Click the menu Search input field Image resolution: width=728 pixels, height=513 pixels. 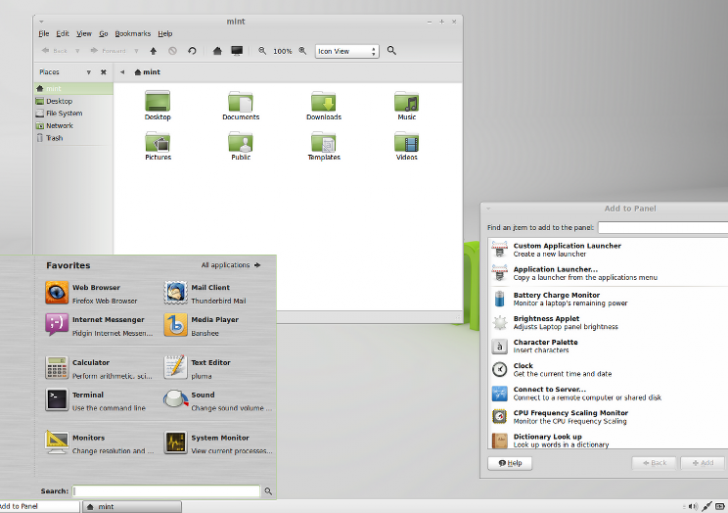click(166, 491)
